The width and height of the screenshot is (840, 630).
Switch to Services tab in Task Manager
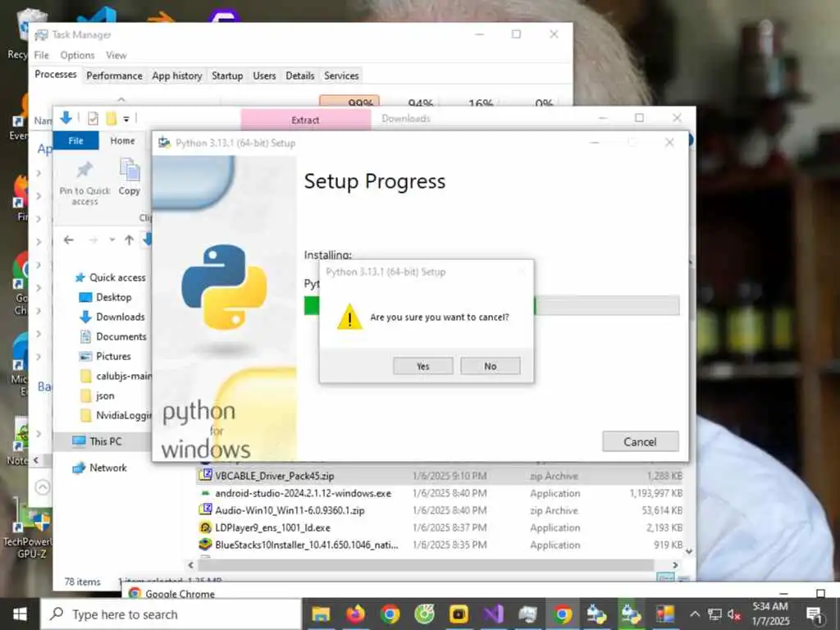click(x=341, y=75)
